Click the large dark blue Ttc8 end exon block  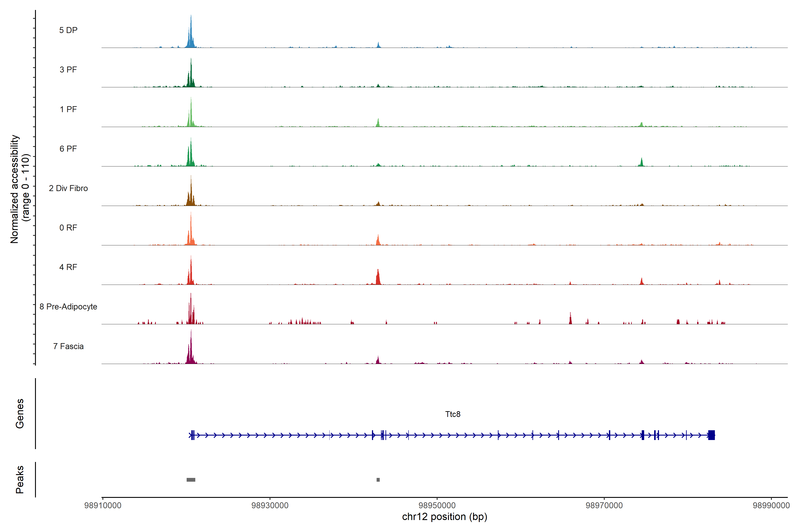coord(712,435)
